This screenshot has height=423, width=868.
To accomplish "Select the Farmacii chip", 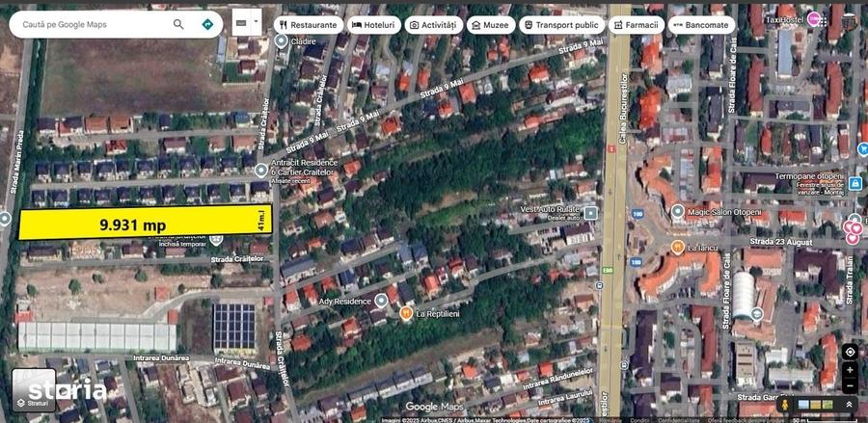I will (x=637, y=25).
